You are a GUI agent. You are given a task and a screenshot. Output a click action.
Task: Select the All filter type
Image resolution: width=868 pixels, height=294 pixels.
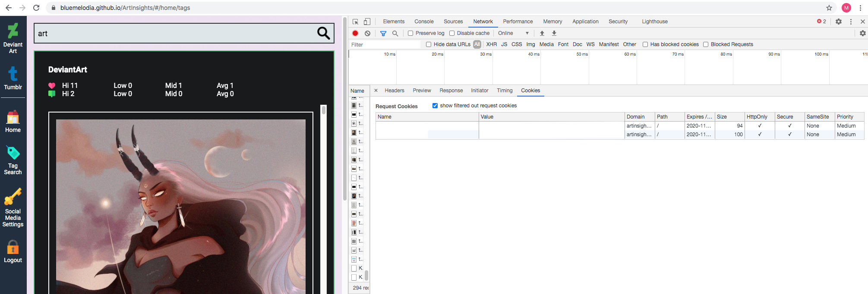pyautogui.click(x=477, y=44)
